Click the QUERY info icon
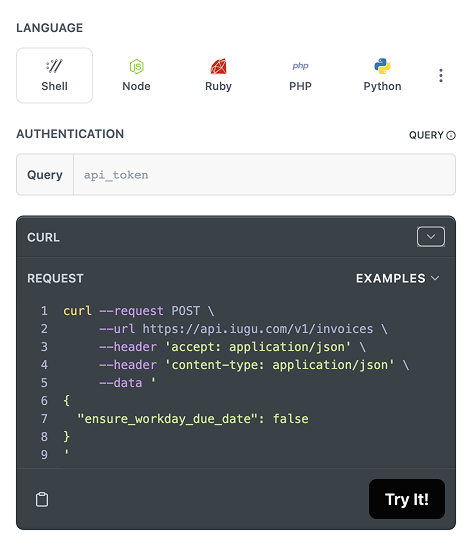Viewport: 466px width, 537px height. (x=451, y=135)
